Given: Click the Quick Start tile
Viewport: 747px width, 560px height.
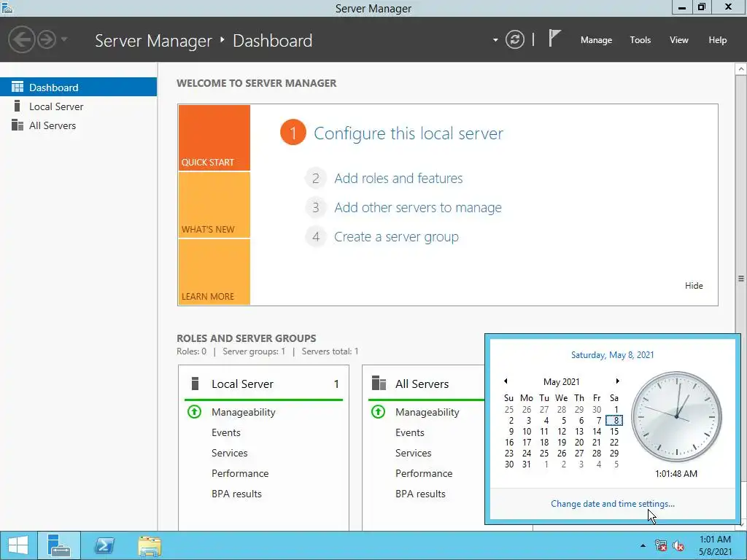Looking at the screenshot, I should 214,138.
